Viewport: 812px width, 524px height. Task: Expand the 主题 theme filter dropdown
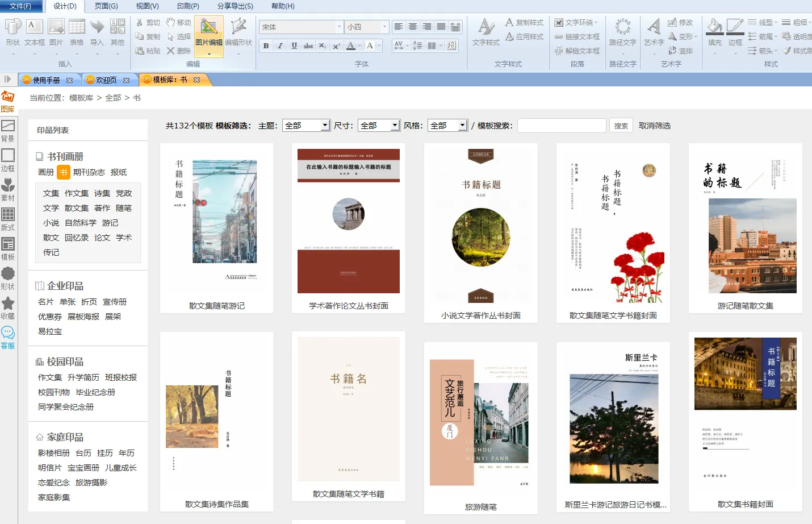pos(325,126)
